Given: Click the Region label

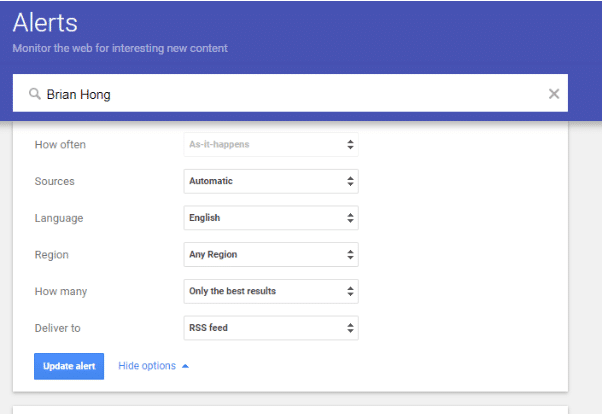Looking at the screenshot, I should coord(51,255).
